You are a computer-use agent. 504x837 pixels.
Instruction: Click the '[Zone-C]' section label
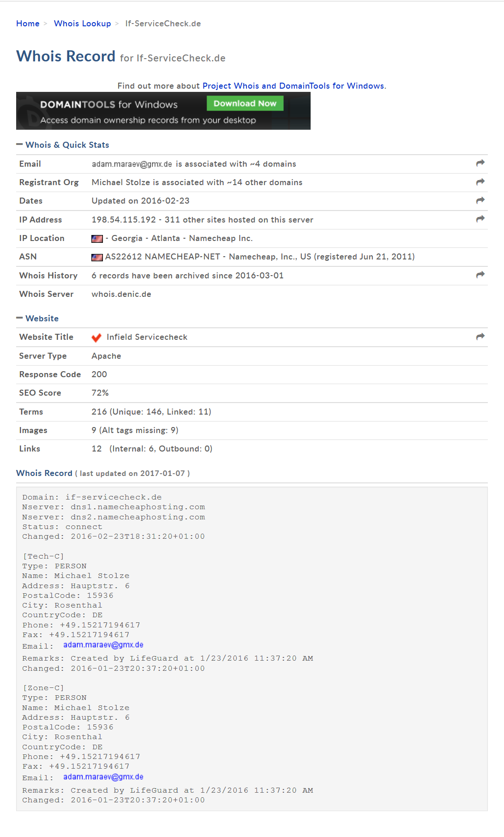[43, 688]
